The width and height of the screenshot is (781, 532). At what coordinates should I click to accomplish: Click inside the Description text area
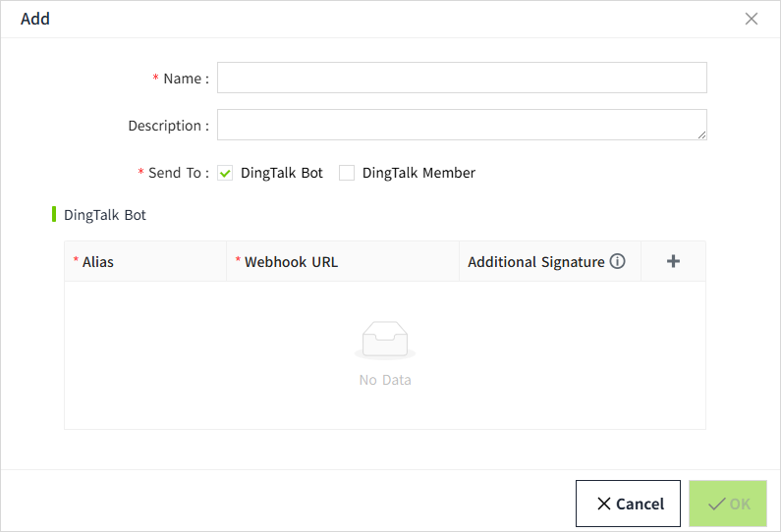[462, 125]
